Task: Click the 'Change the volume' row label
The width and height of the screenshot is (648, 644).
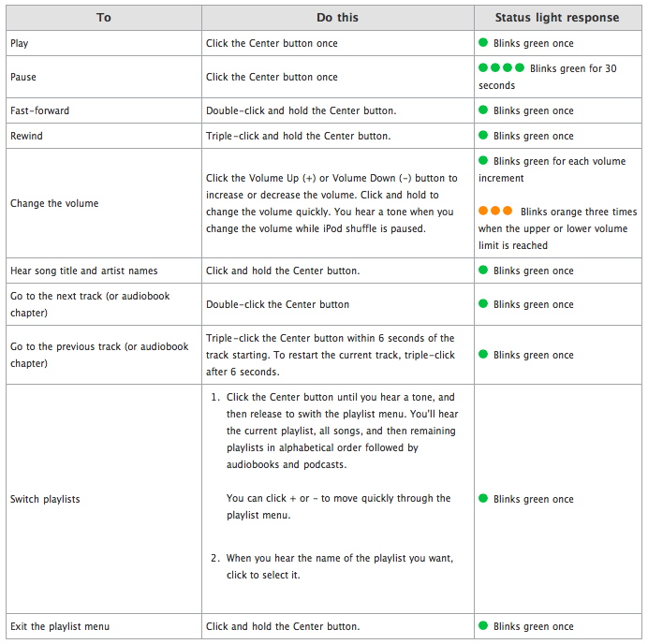Action: 54,203
